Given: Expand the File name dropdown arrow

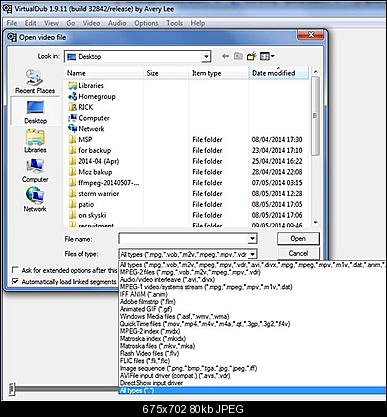Looking at the screenshot, I should [x=252, y=238].
